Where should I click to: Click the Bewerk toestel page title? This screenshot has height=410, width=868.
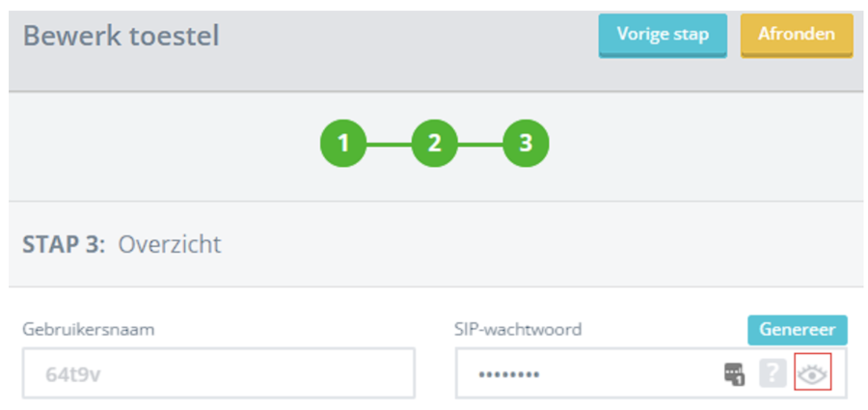pos(122,37)
